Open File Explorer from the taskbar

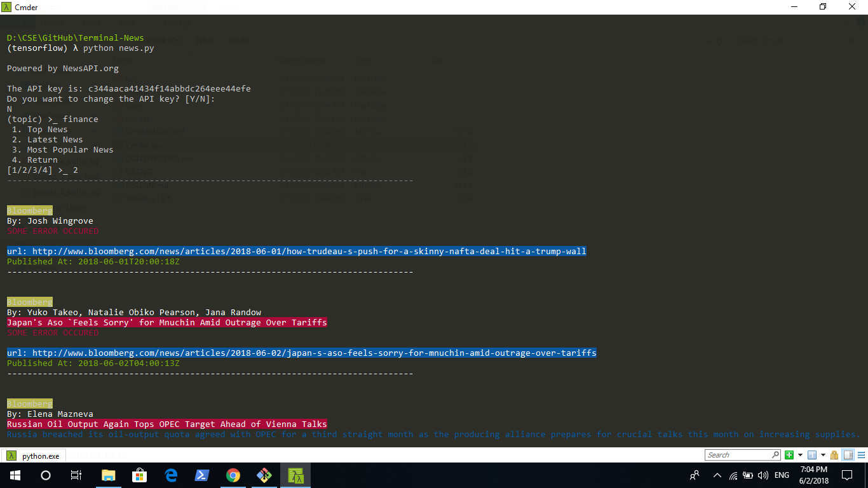pos(109,475)
